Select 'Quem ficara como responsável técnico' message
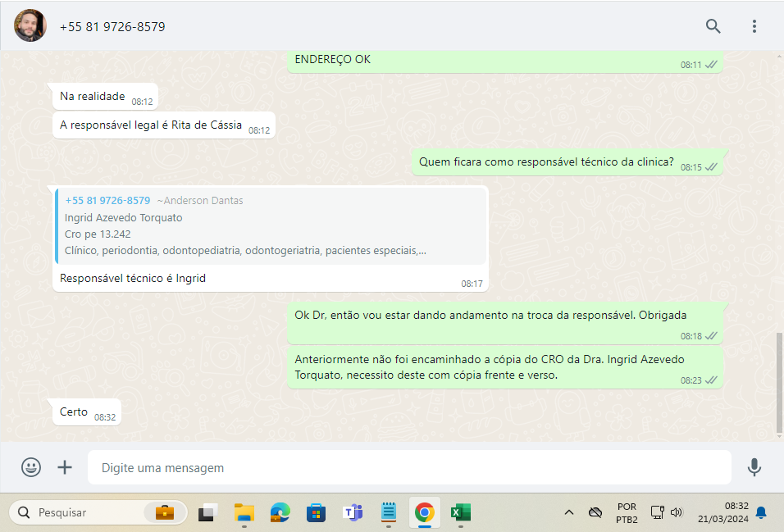The image size is (784, 532). (567, 162)
